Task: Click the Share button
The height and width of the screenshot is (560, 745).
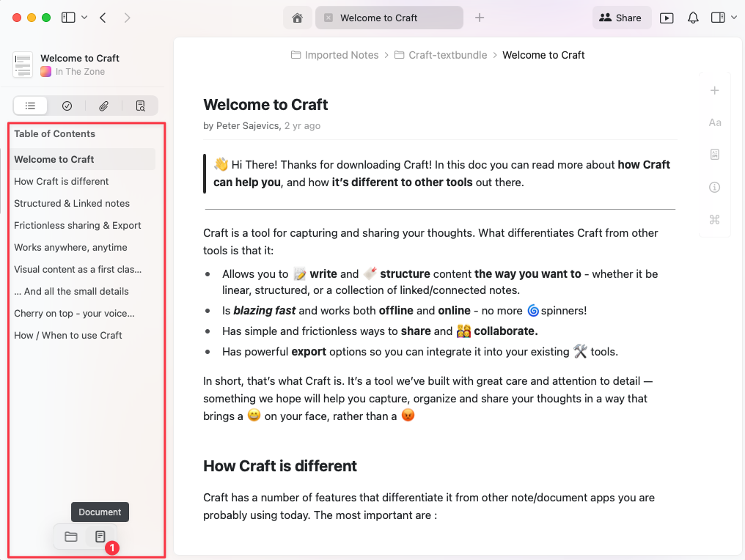Action: 621,17
